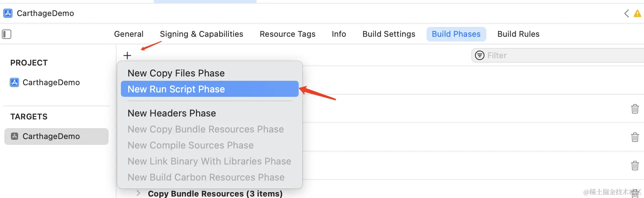Open the Signing & Capabilities tab
644x198 pixels.
tap(201, 34)
